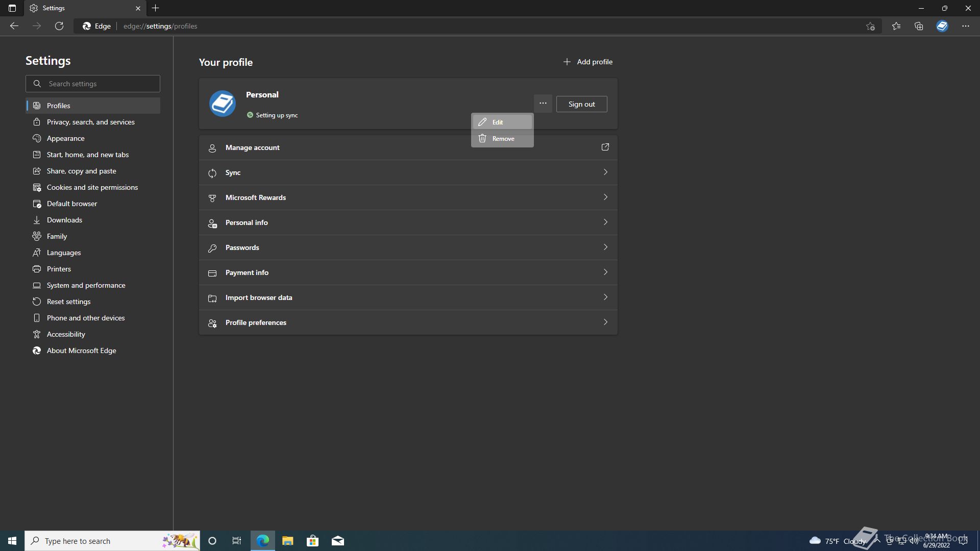Expand the Personal info chevron

[x=605, y=222]
